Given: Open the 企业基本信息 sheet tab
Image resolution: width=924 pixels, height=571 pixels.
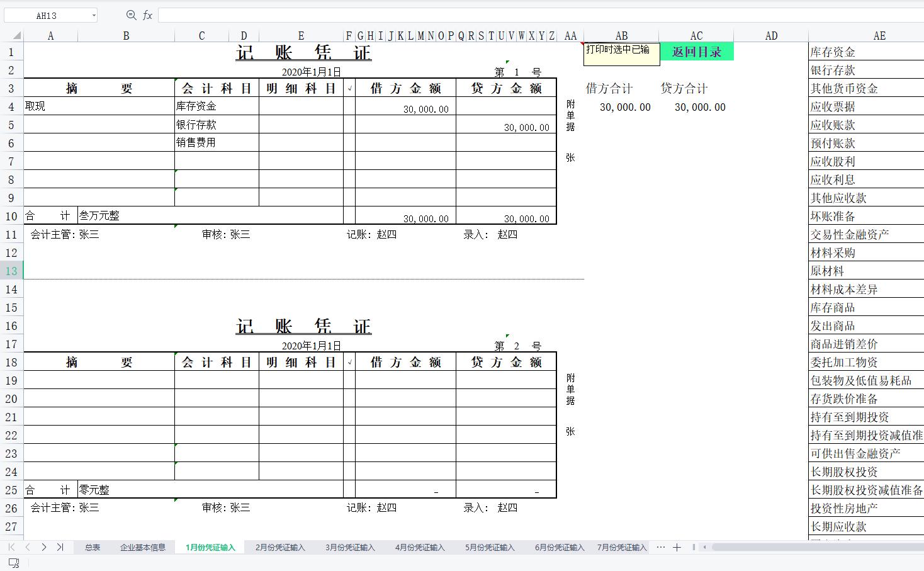Looking at the screenshot, I should pos(143,547).
